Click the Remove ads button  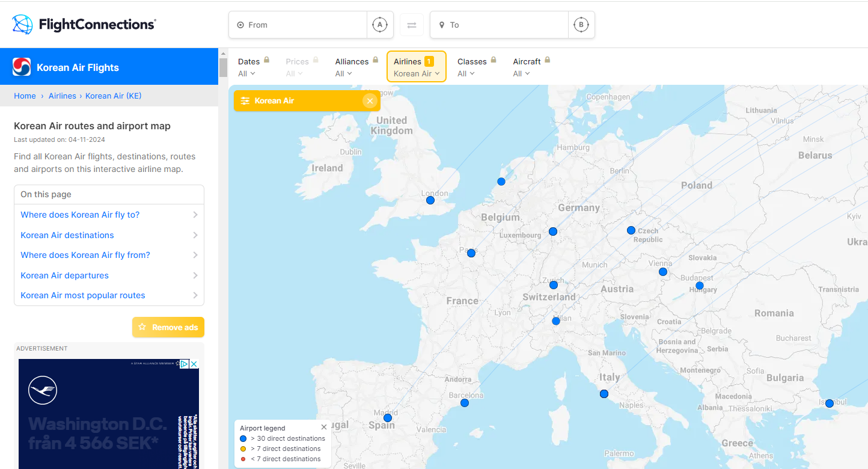(168, 327)
